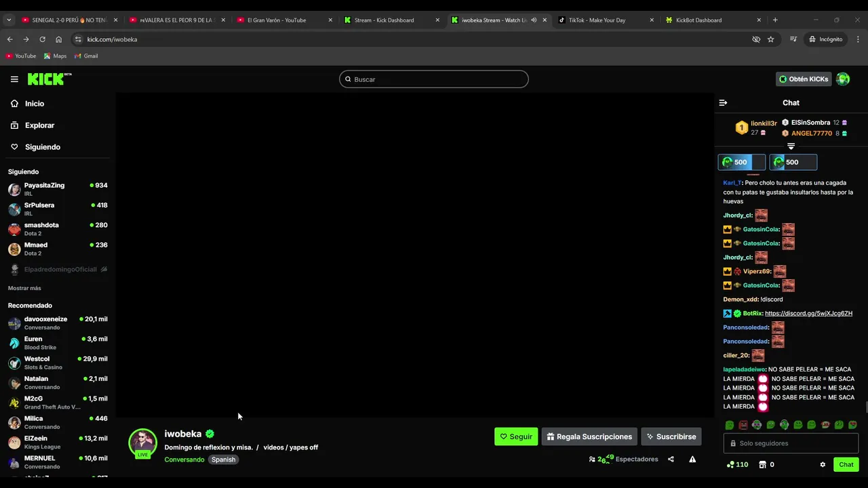Click the share stream icon
The width and height of the screenshot is (868, 488).
(671, 459)
